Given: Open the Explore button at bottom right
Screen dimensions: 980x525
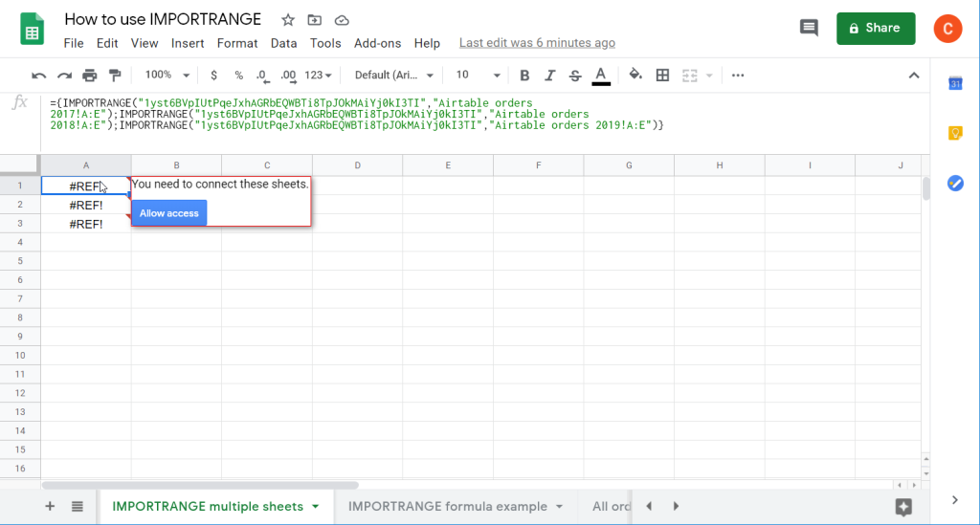Looking at the screenshot, I should pos(902,506).
